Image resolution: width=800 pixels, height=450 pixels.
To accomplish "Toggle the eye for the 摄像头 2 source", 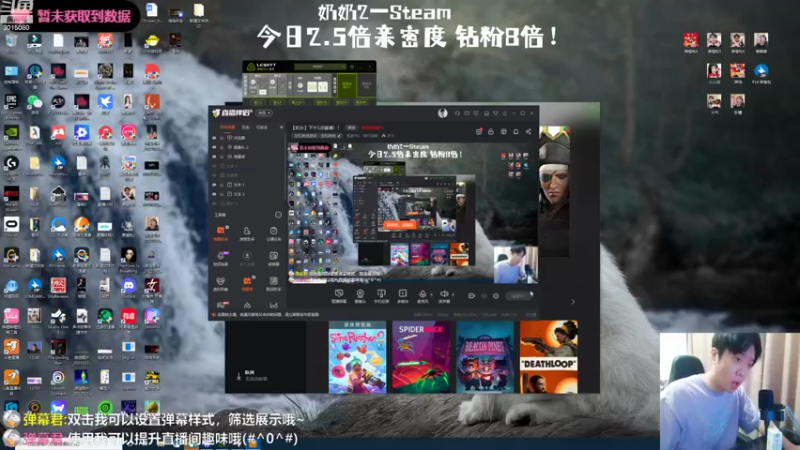I will pyautogui.click(x=214, y=147).
